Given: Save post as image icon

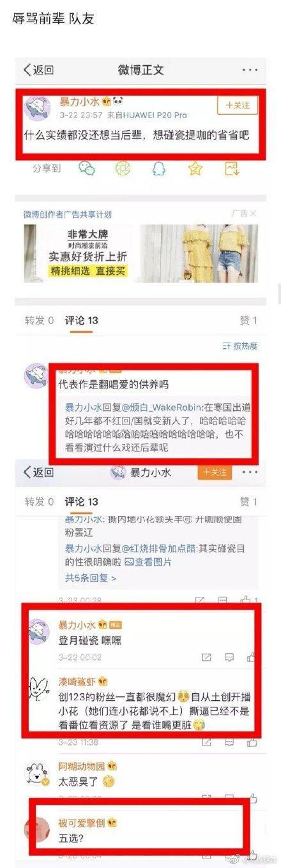Looking at the screenshot, I should [x=232, y=168].
